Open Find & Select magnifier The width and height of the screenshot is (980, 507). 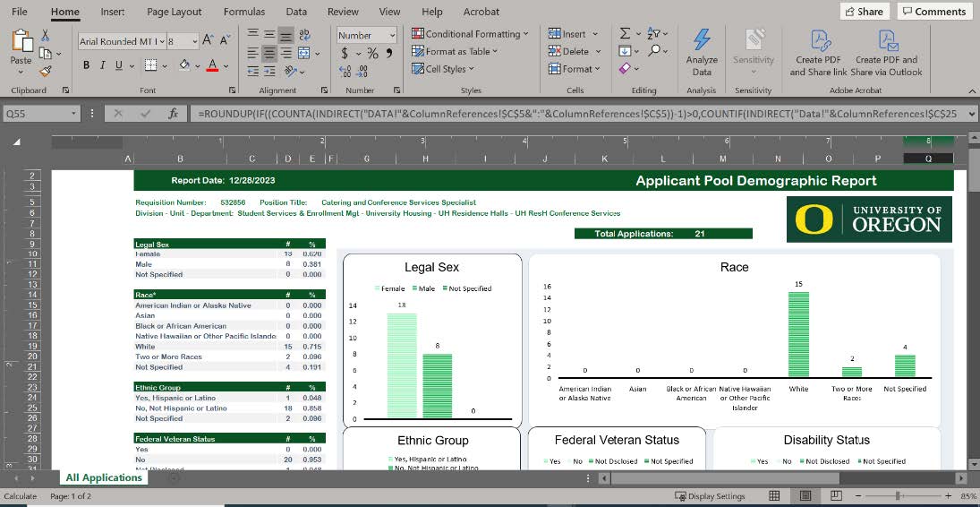tap(654, 51)
